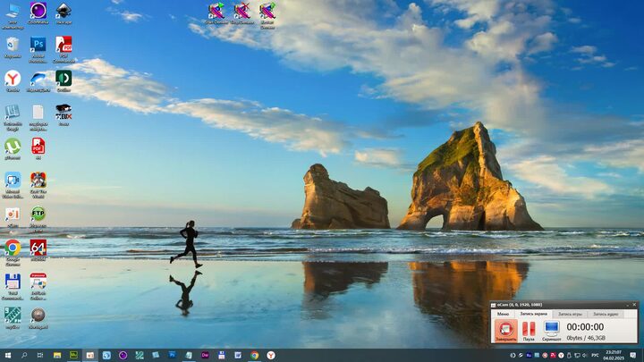Open File Explorer from the taskbar
644x362 pixels.
point(57,356)
